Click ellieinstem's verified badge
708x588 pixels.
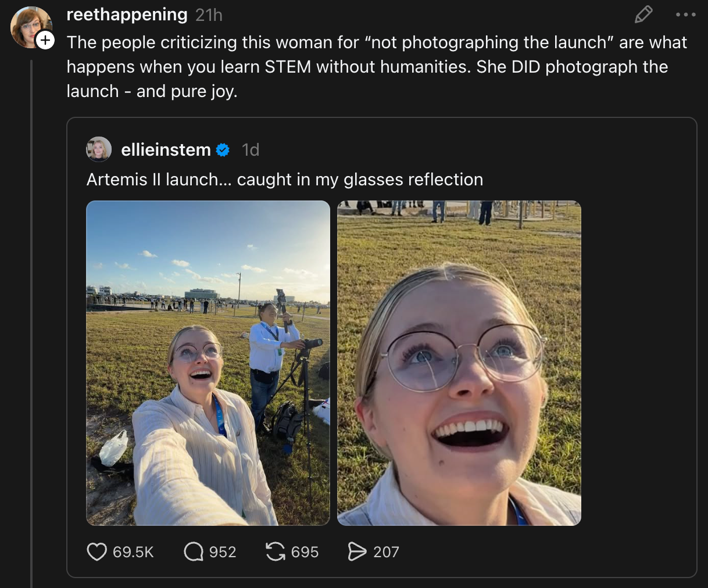(x=222, y=149)
